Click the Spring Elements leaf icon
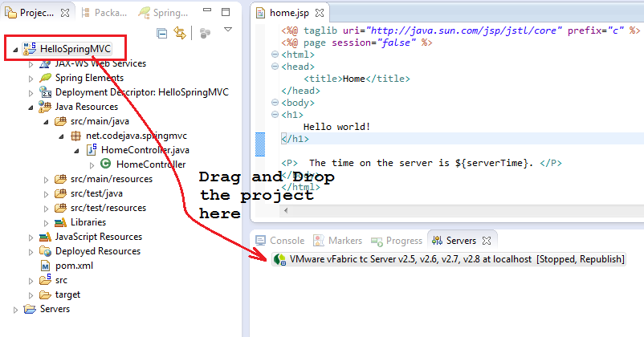 [45, 78]
